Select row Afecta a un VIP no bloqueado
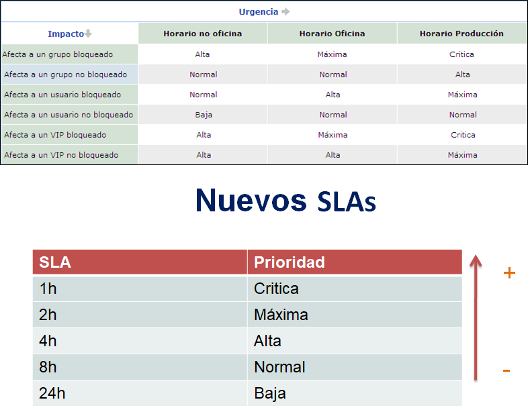The height and width of the screenshot is (412, 532). (61, 155)
